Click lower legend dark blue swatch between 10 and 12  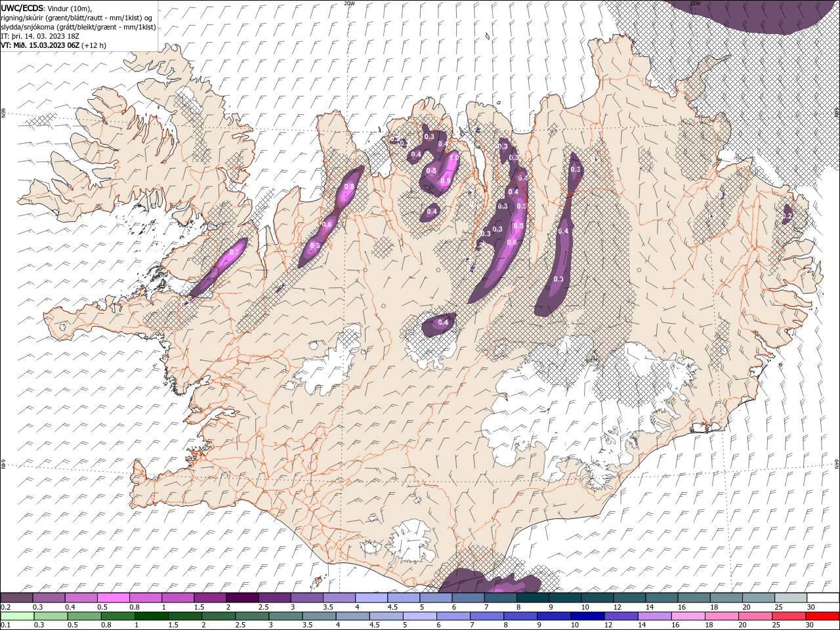587,616
